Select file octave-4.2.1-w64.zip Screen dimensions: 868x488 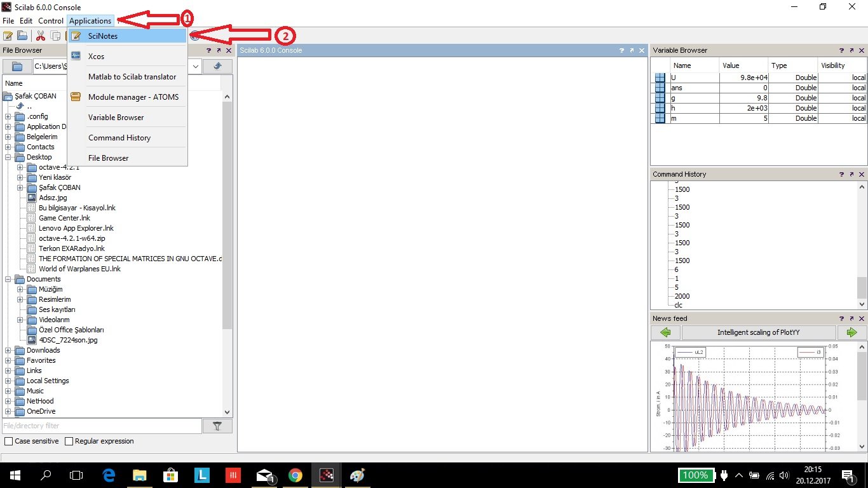point(72,238)
